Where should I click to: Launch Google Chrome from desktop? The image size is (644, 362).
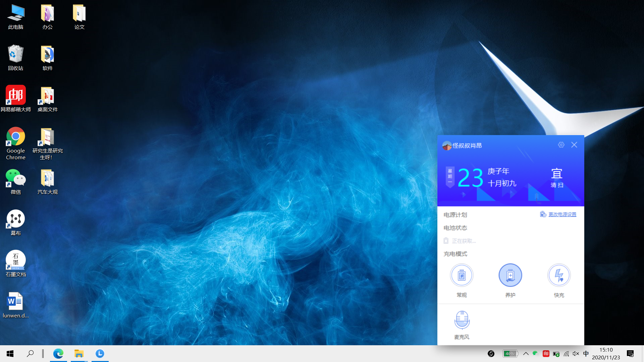[x=16, y=143]
